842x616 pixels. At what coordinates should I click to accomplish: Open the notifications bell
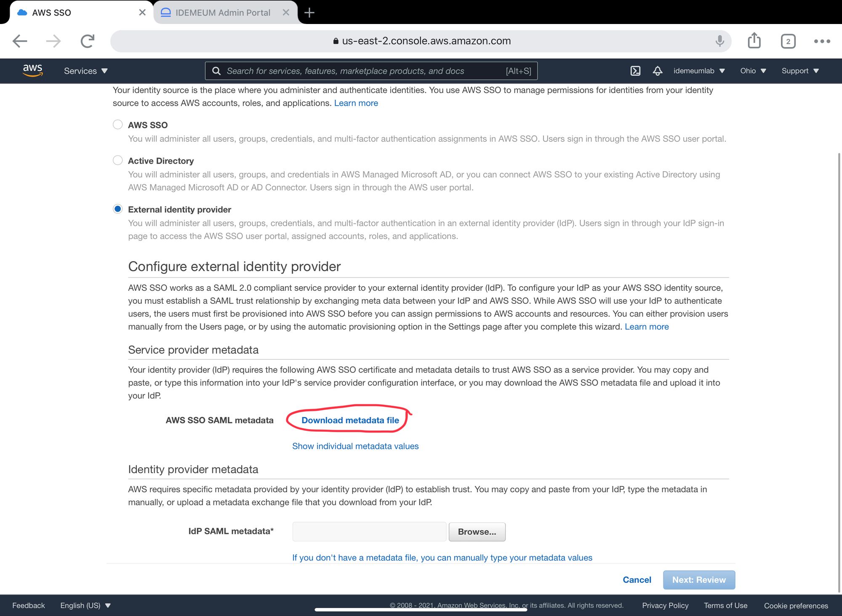[657, 71]
